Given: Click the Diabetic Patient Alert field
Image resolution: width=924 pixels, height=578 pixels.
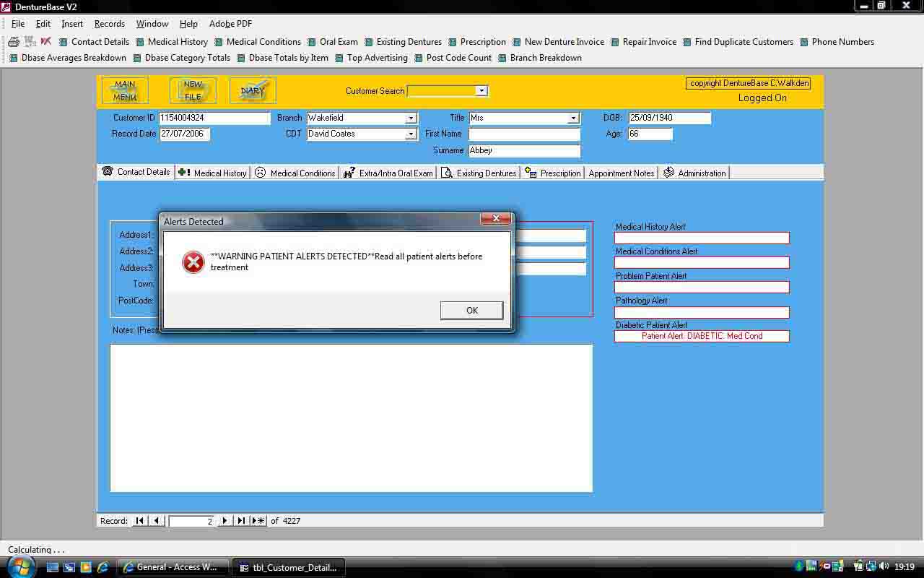Looking at the screenshot, I should [x=702, y=336].
